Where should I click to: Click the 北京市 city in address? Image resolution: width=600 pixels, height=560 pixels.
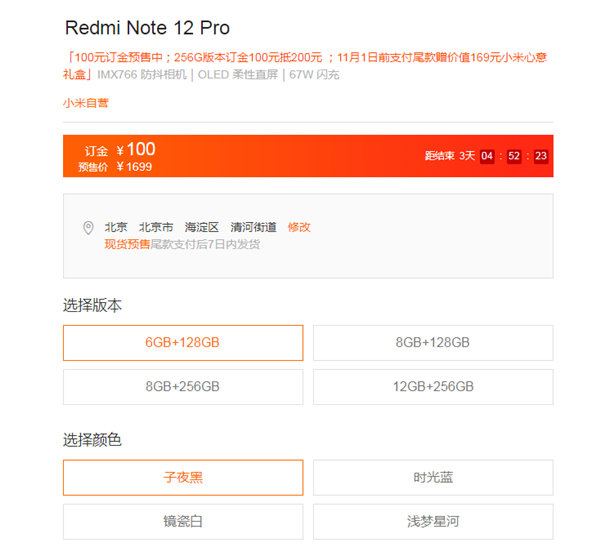[156, 227]
